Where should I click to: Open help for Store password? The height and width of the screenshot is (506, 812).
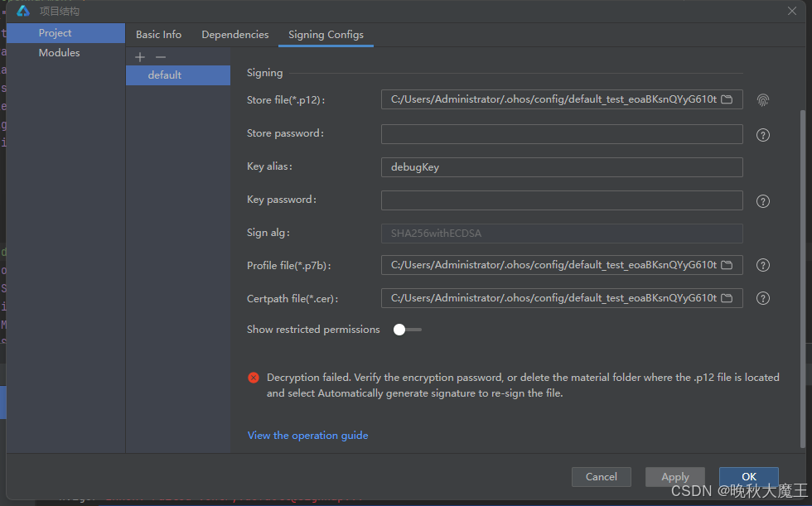click(763, 135)
